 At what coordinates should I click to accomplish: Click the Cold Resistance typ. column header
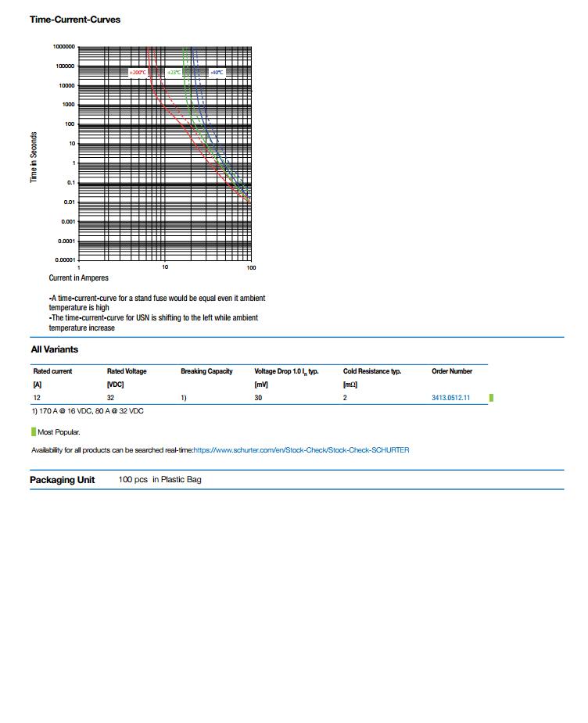372,371
